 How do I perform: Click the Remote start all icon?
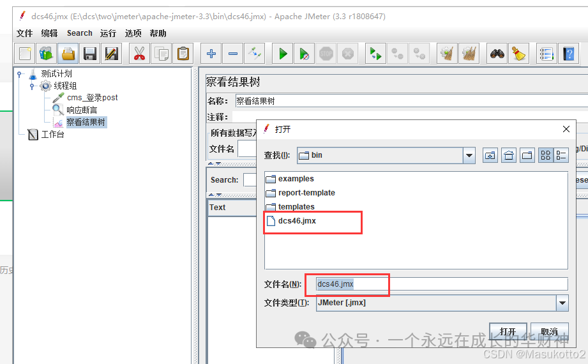[376, 54]
